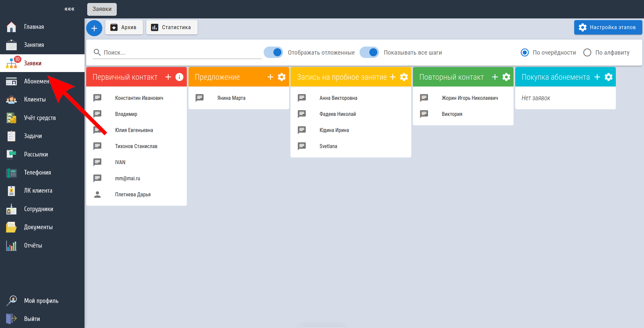
Task: Click the search field Поиск
Action: click(177, 53)
